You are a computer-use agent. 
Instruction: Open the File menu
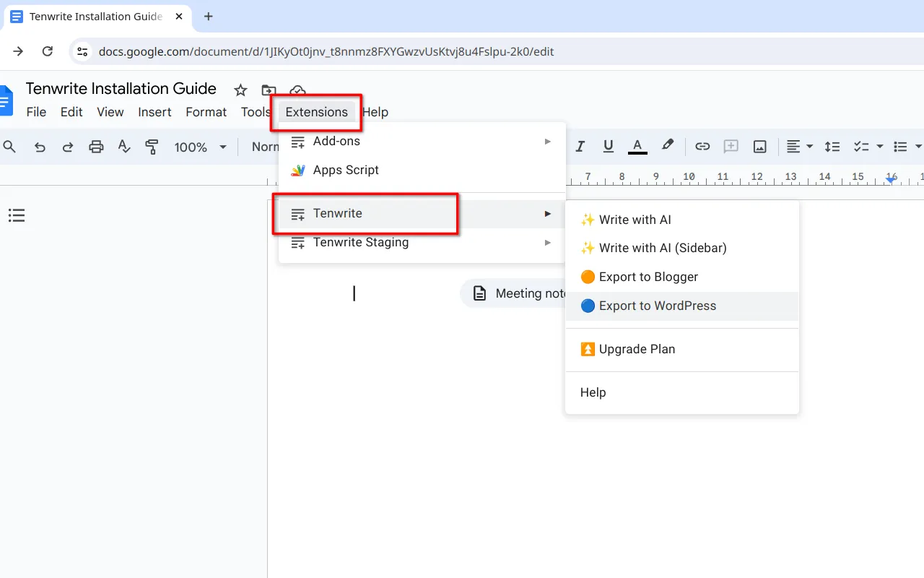tap(36, 112)
